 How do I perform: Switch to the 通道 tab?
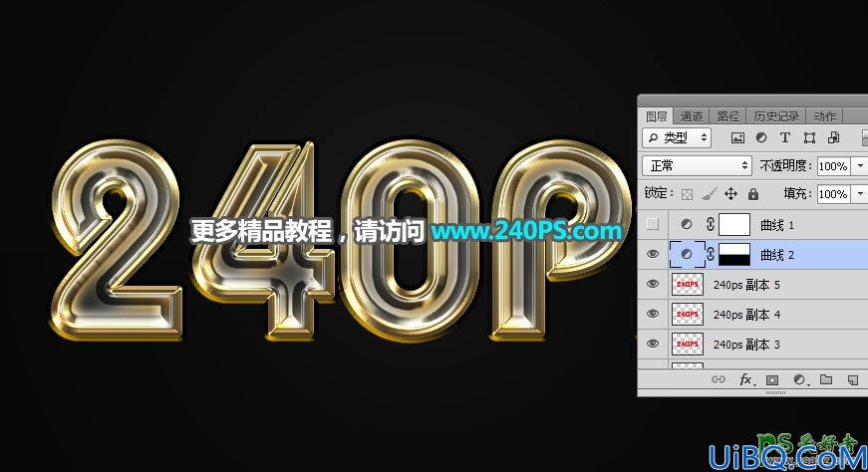[691, 117]
